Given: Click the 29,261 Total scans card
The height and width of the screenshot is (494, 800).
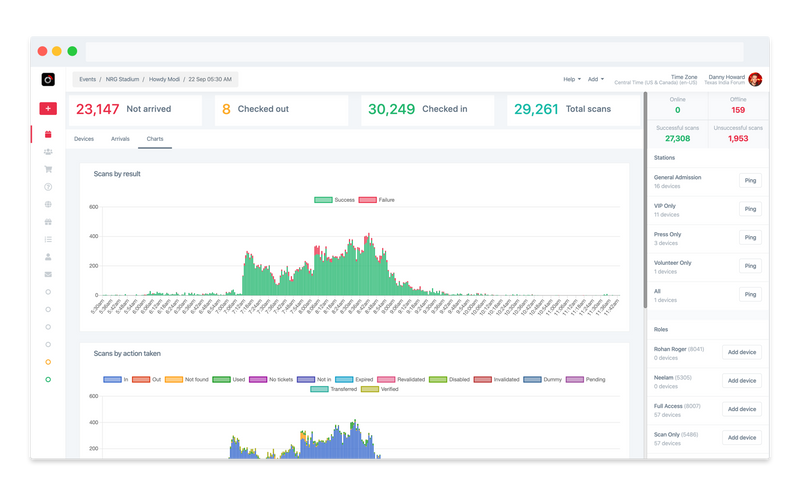Looking at the screenshot, I should 573,109.
